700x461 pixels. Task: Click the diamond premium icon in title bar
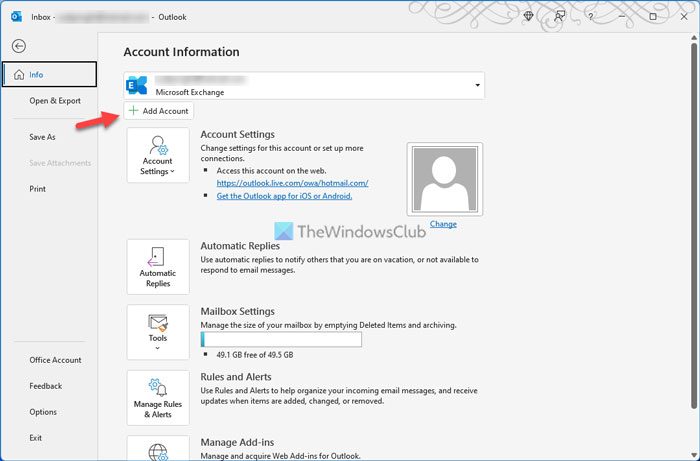click(529, 17)
